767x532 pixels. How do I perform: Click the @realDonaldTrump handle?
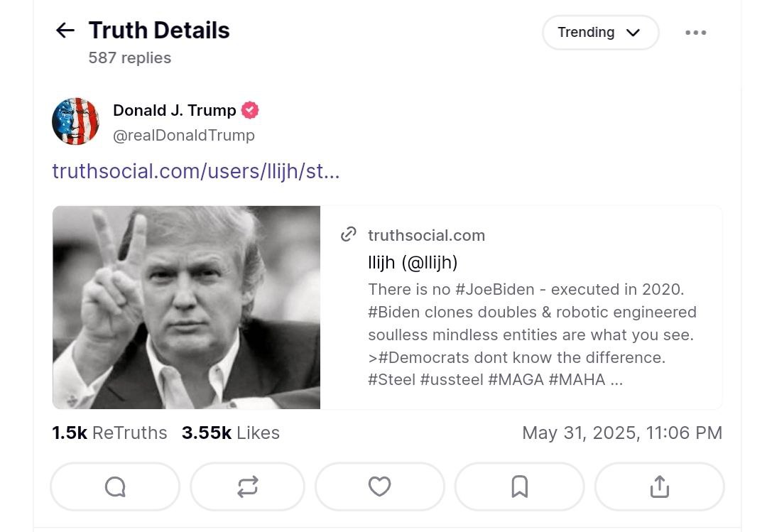tap(184, 135)
